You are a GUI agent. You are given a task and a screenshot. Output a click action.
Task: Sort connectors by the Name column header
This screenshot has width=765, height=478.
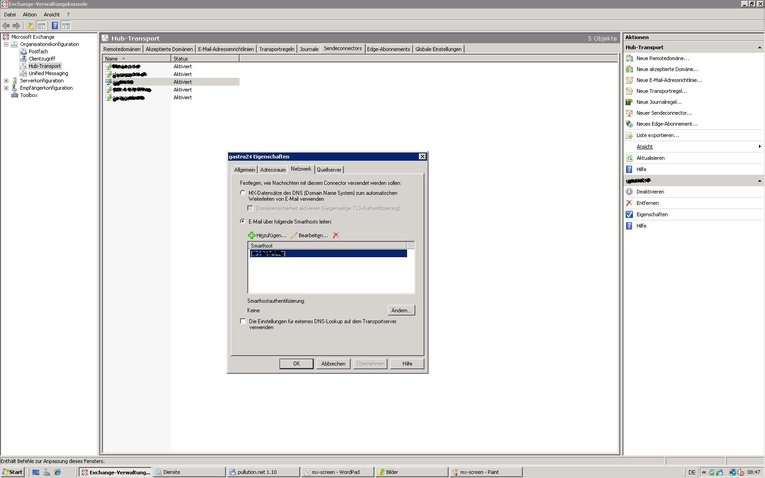coord(137,59)
